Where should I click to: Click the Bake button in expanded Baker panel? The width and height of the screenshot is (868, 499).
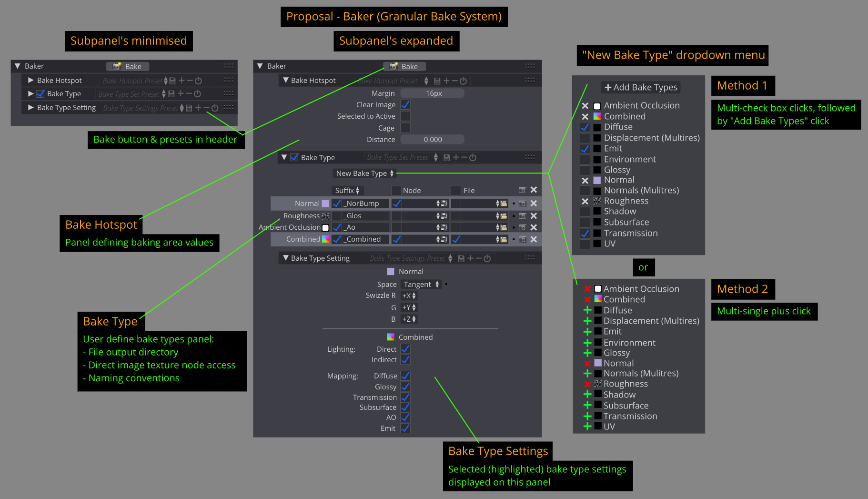pyautogui.click(x=404, y=66)
